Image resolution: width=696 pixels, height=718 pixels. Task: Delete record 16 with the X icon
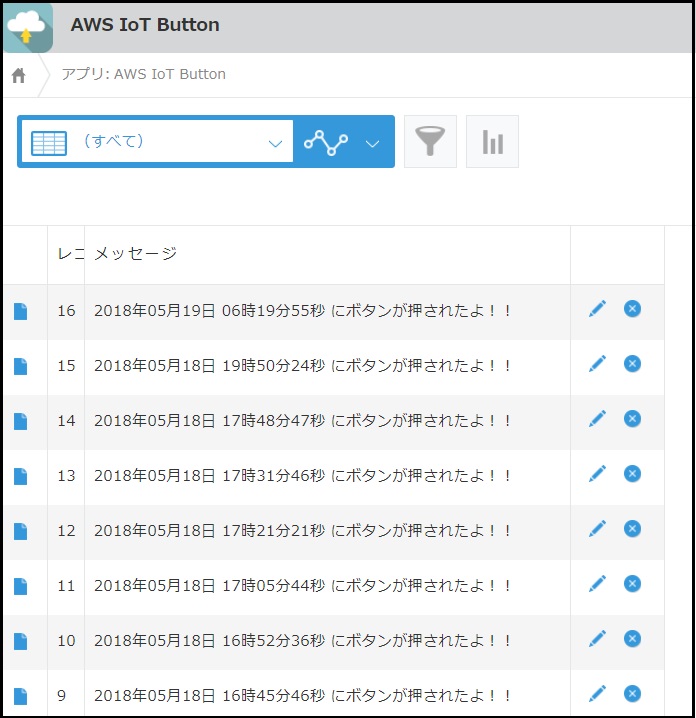coord(632,309)
